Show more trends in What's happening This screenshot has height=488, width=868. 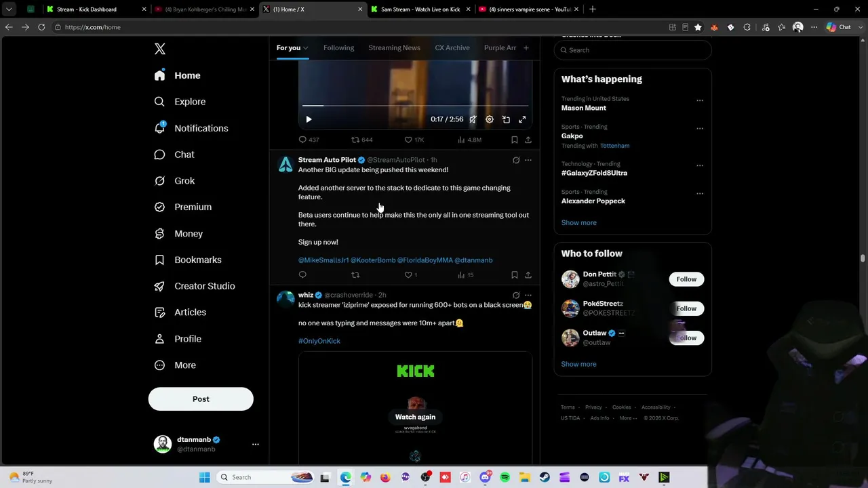578,222
